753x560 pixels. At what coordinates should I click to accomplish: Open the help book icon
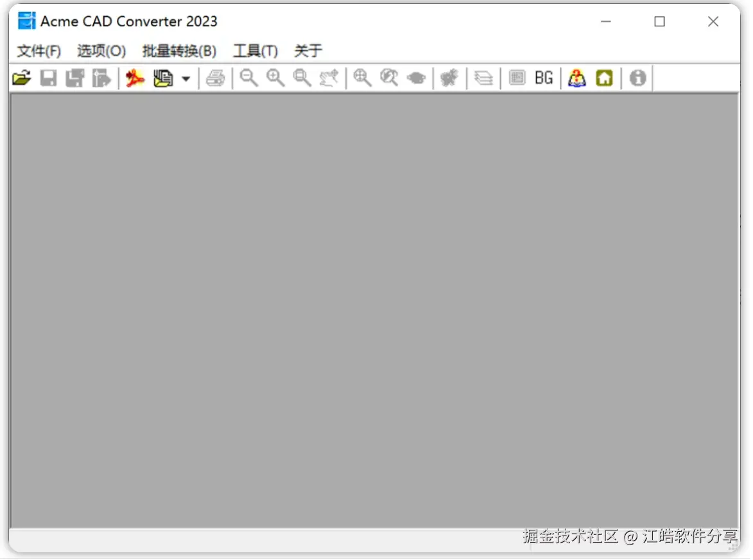(x=576, y=78)
